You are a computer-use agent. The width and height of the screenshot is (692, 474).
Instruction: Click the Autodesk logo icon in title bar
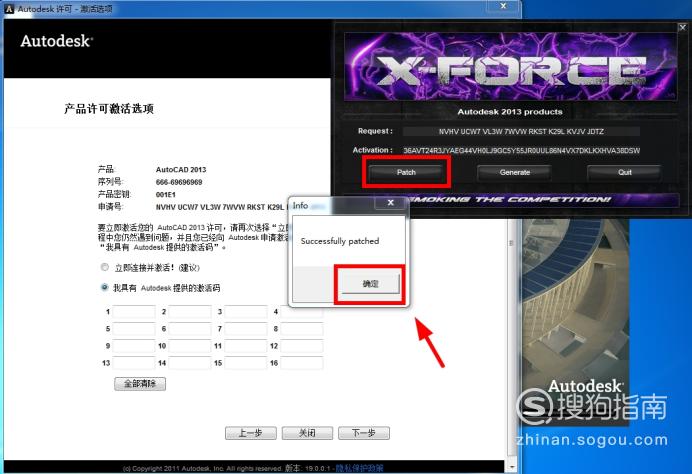(x=8, y=8)
